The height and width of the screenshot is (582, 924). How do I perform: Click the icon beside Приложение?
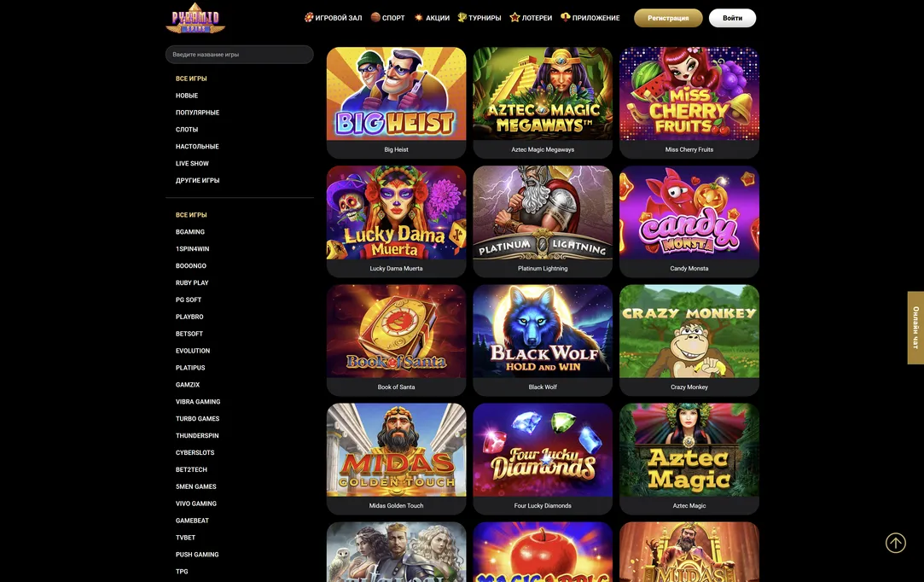[565, 17]
